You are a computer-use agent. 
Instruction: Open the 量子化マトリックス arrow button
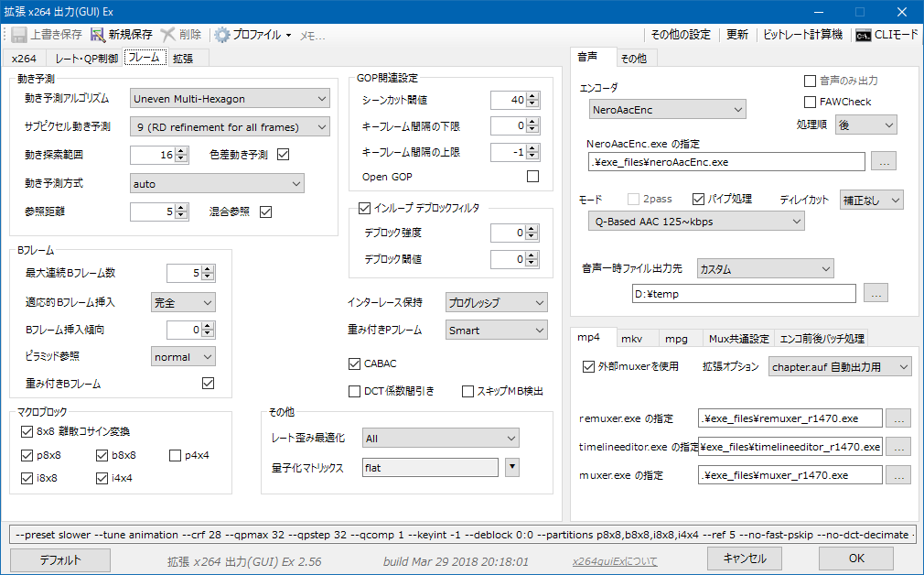[x=512, y=467]
